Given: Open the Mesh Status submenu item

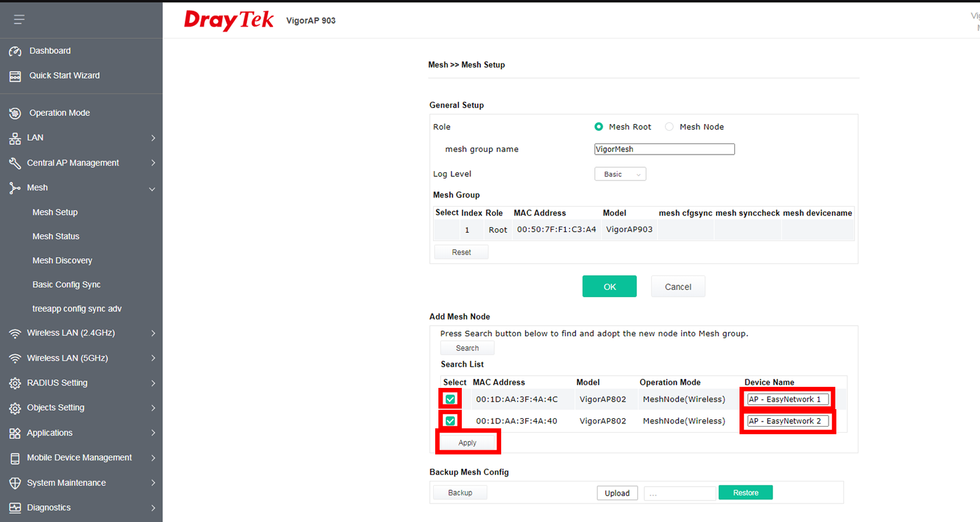Looking at the screenshot, I should (55, 236).
